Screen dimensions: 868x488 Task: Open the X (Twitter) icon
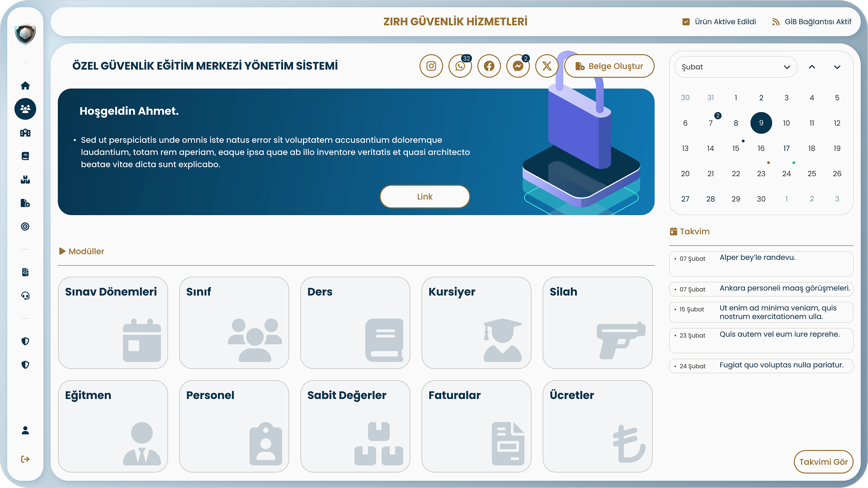click(547, 66)
